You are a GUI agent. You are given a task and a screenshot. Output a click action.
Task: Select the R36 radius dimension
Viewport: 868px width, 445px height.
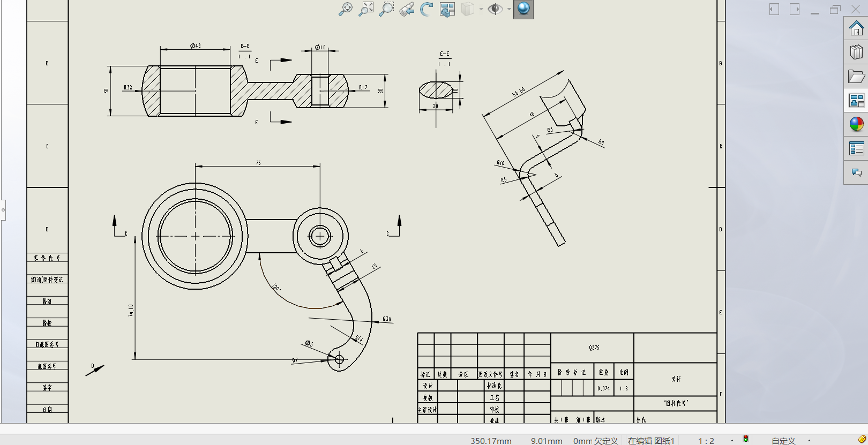[387, 319]
